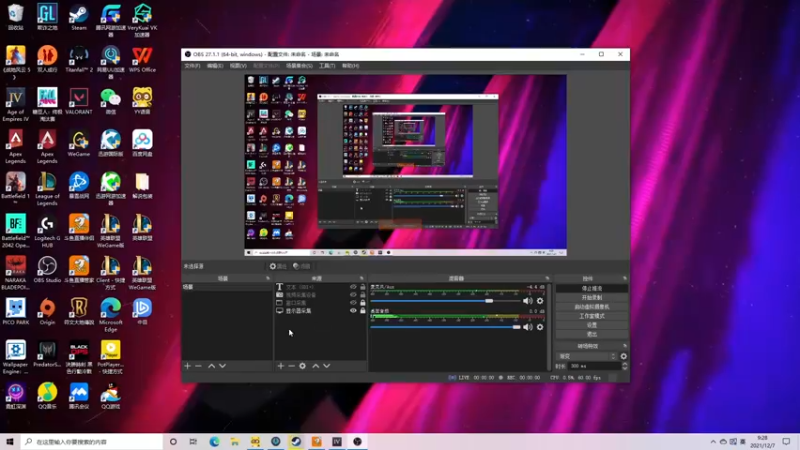
Task: Select the WeGame desktop icon
Action: point(79,143)
